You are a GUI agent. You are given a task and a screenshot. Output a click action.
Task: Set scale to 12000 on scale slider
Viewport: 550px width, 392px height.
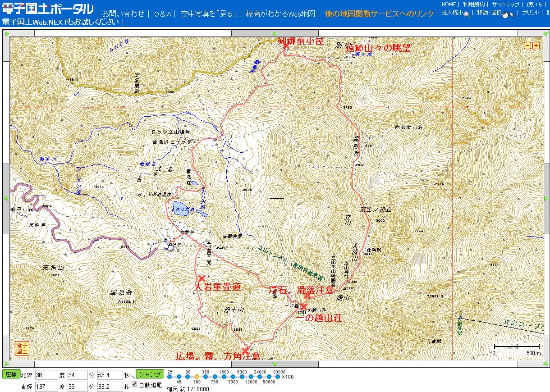251,376
